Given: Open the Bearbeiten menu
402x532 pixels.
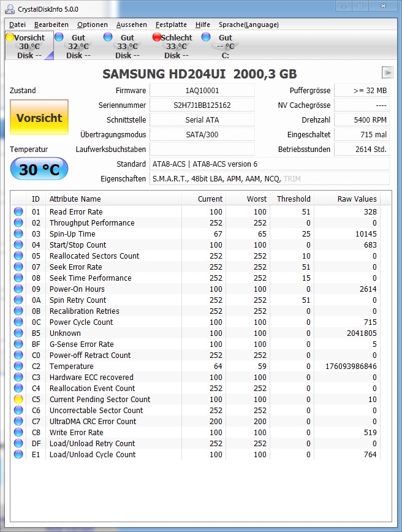Looking at the screenshot, I should 51,25.
